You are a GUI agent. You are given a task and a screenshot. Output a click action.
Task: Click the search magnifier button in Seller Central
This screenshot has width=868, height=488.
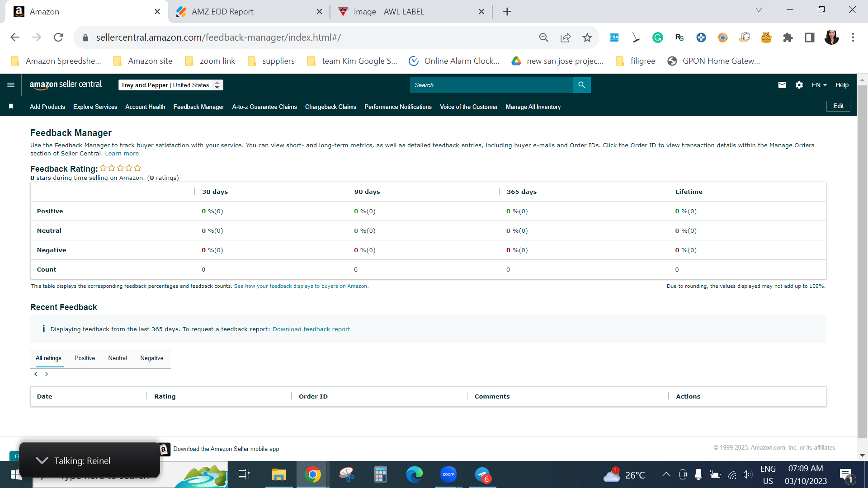(x=581, y=85)
